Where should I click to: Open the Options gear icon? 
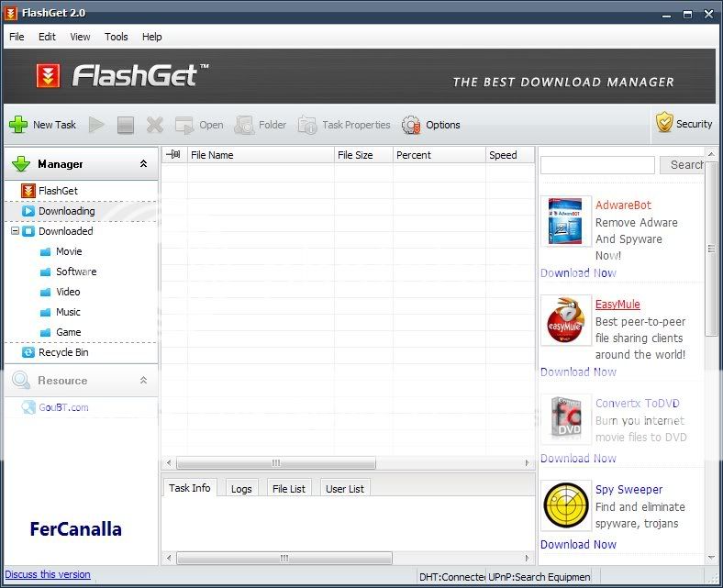click(411, 125)
